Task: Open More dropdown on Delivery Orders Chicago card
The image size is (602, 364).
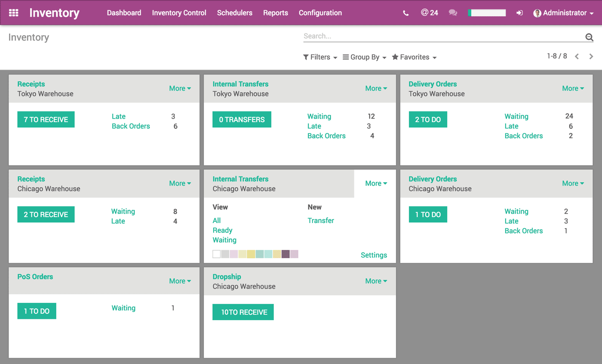Action: pyautogui.click(x=573, y=183)
